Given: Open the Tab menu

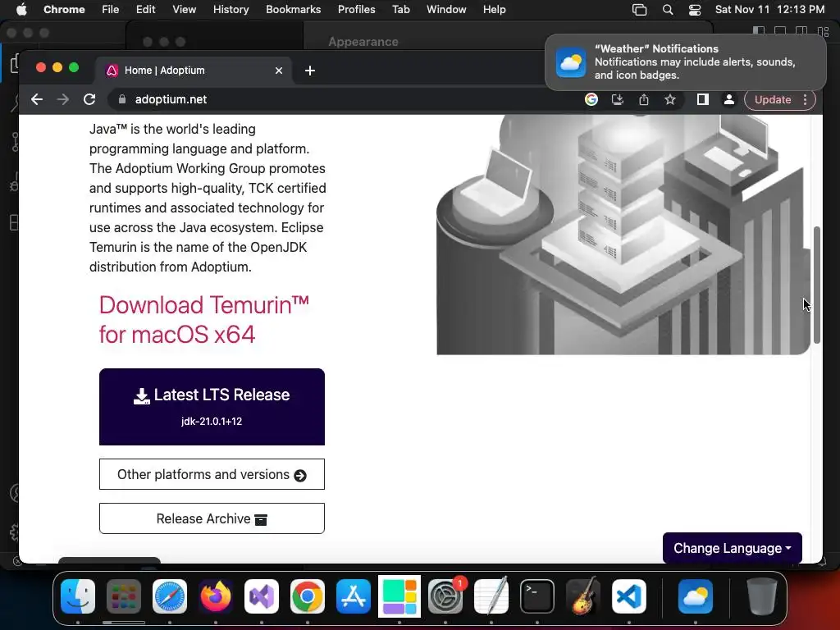Looking at the screenshot, I should coord(400,10).
